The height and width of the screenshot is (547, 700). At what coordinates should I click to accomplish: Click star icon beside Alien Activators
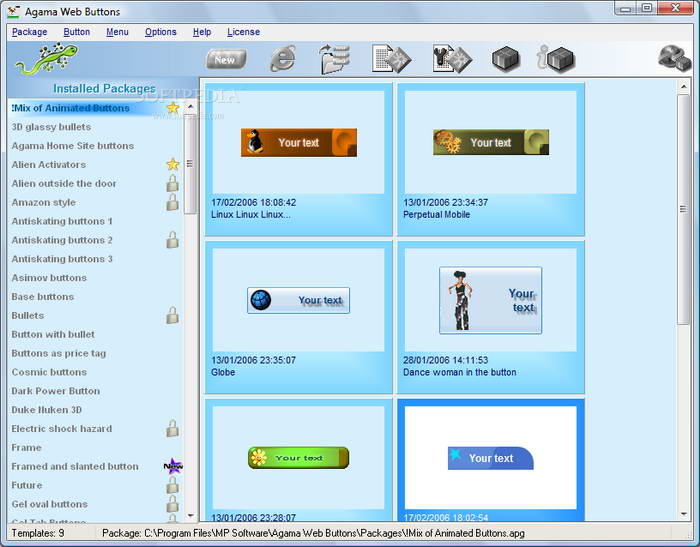[x=173, y=164]
